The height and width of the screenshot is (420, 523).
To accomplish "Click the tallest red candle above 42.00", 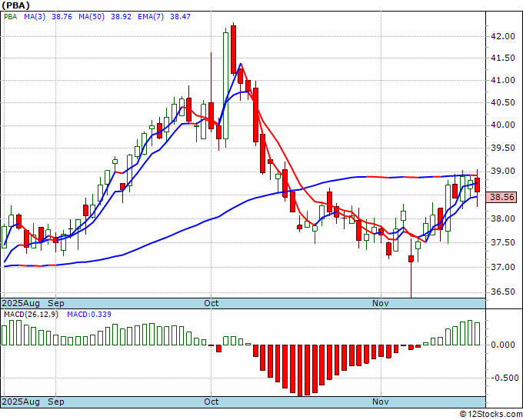I will click(x=234, y=49).
